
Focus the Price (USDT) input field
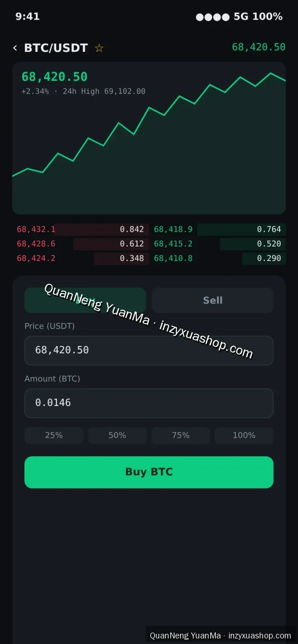click(x=149, y=350)
